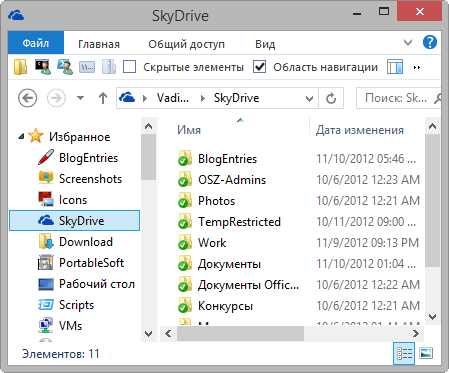449x373 pixels.
Task: Collapse the Избранное favorites tree
Action: click(21, 136)
